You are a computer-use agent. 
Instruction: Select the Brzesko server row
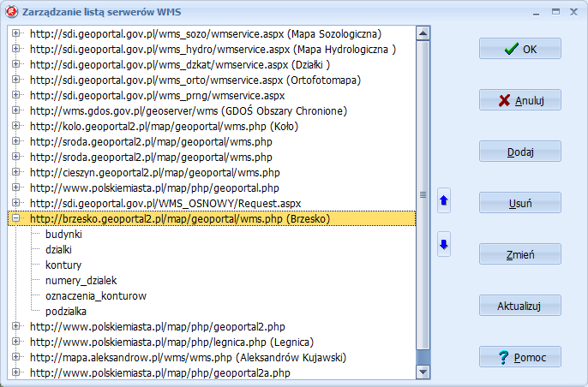212,218
